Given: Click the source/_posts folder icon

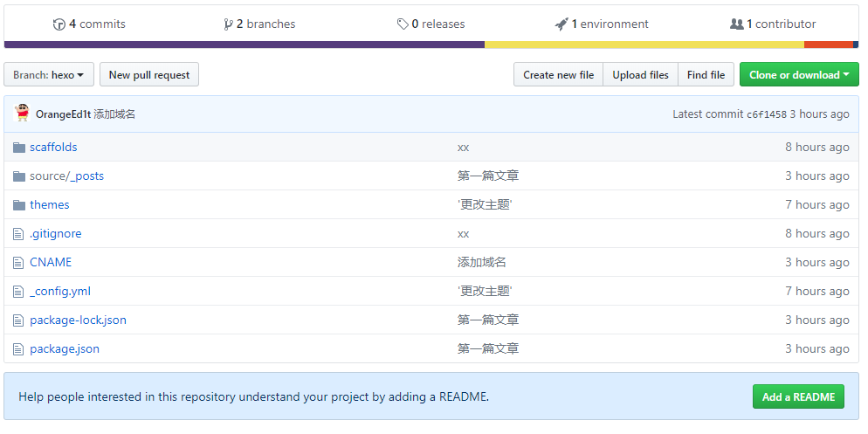Looking at the screenshot, I should coord(19,176).
